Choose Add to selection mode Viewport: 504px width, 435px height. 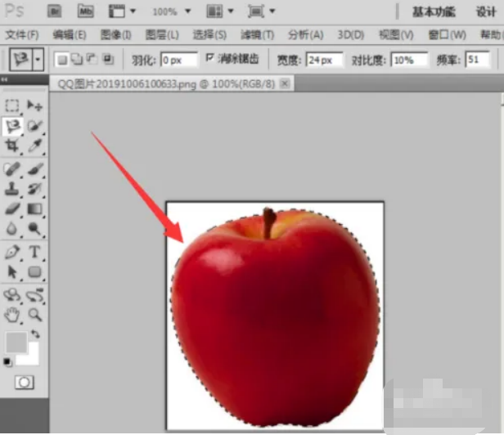click(77, 60)
